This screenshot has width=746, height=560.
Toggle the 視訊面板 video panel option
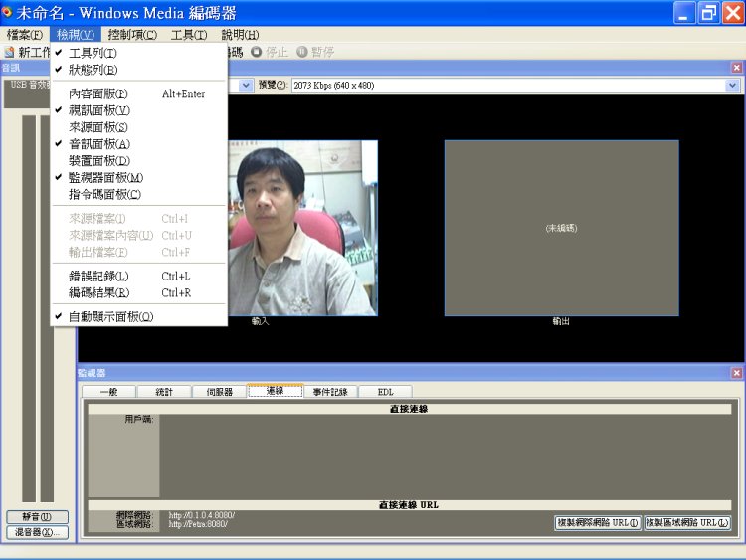point(98,110)
